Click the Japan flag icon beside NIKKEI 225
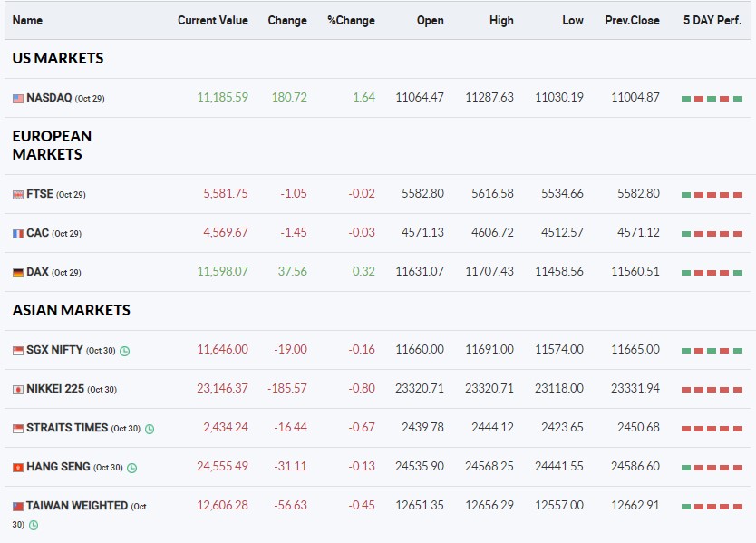This screenshot has width=756, height=543. (x=18, y=390)
